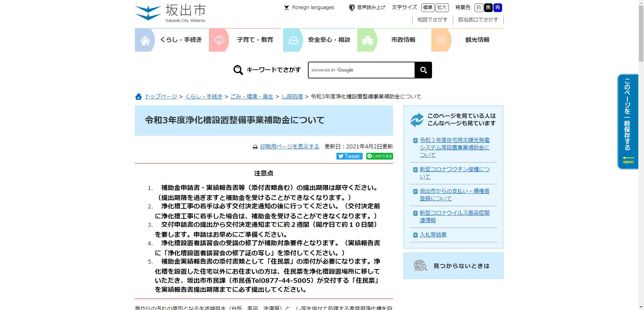Image resolution: width=644 pixels, height=310 pixels.
Task: Select the 観光情報 sun icon
Action: click(x=442, y=40)
